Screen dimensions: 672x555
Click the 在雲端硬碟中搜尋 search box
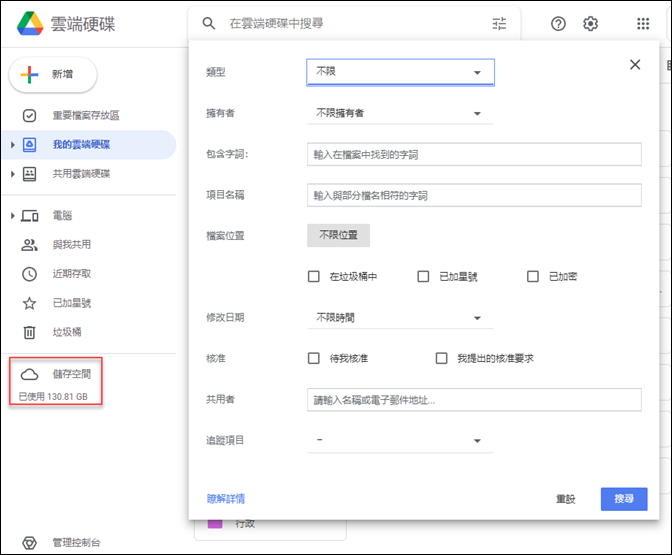pos(356,23)
